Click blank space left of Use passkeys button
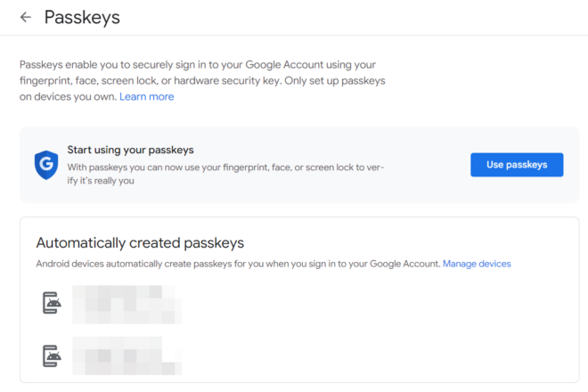The height and width of the screenshot is (392, 588). 428,165
